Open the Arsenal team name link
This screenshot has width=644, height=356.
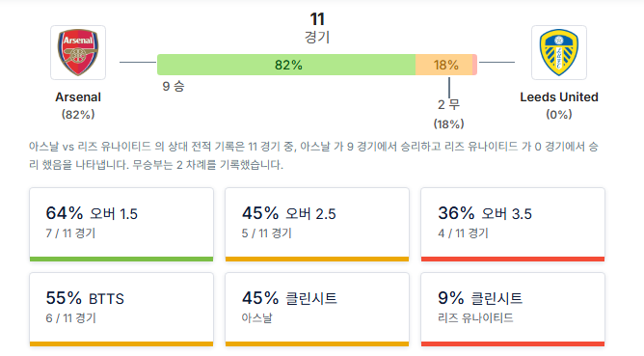[x=78, y=97]
